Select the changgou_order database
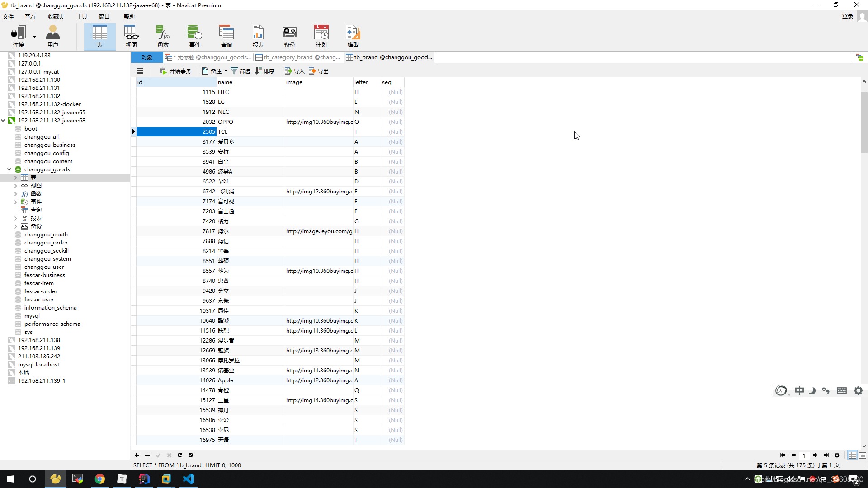 tap(46, 243)
